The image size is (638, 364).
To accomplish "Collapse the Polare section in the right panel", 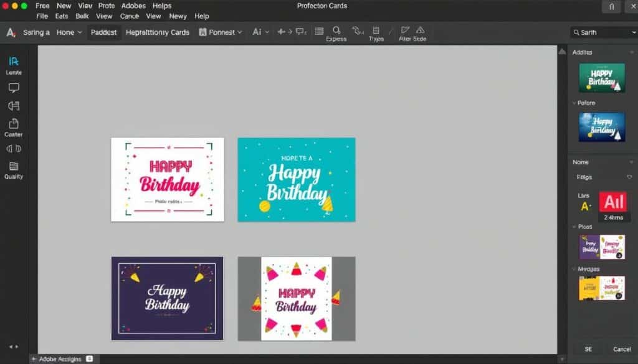I will [x=581, y=103].
